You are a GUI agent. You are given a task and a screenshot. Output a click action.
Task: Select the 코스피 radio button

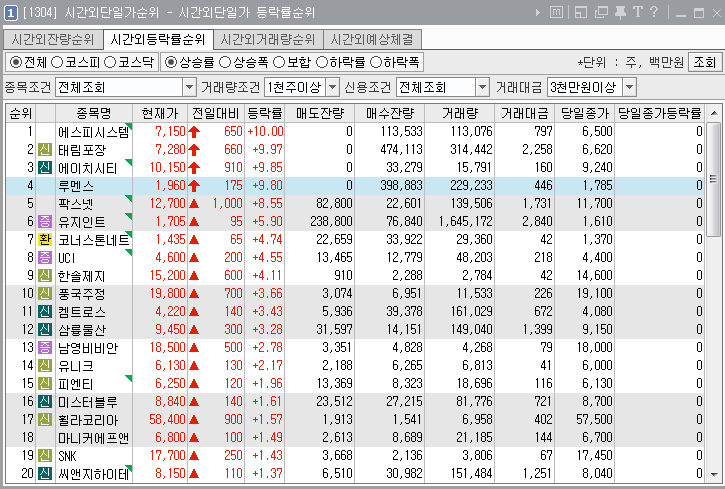pos(56,62)
